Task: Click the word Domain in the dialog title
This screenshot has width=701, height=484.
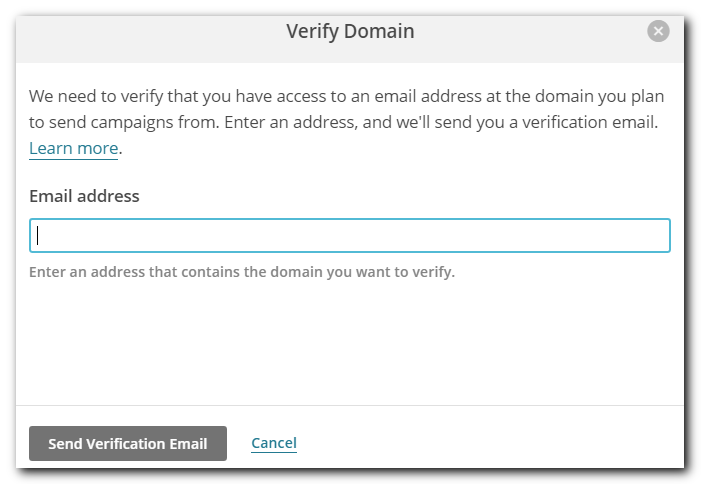Action: (x=379, y=32)
